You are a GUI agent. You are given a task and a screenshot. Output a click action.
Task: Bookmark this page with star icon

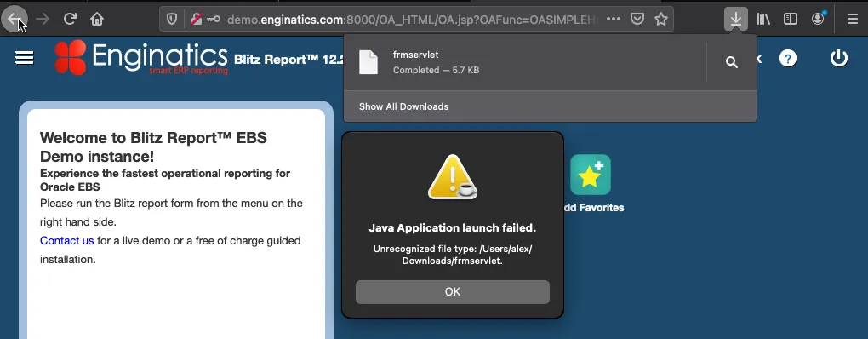click(x=661, y=19)
